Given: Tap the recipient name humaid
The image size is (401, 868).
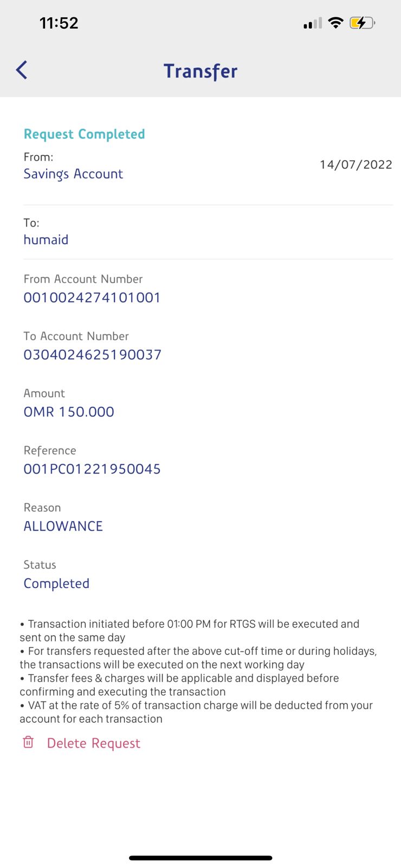Looking at the screenshot, I should tap(46, 240).
